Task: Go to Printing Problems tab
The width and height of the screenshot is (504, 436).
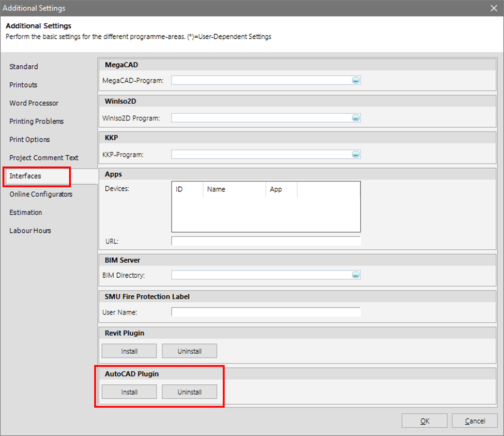Action: (36, 121)
